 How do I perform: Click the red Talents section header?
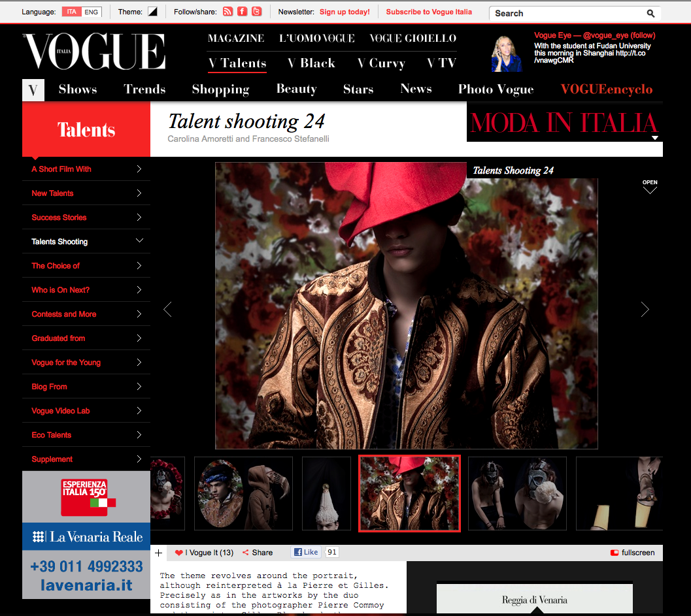click(86, 129)
